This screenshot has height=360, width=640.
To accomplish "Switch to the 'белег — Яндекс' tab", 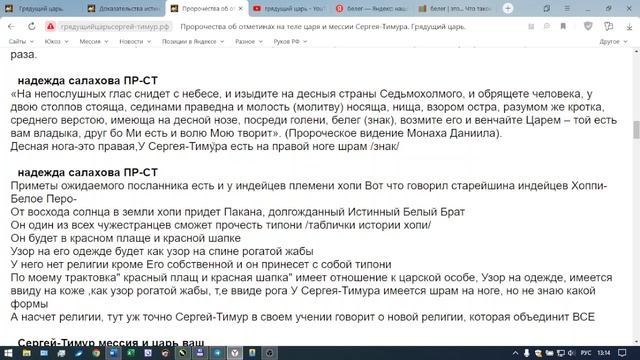I will coord(371,8).
